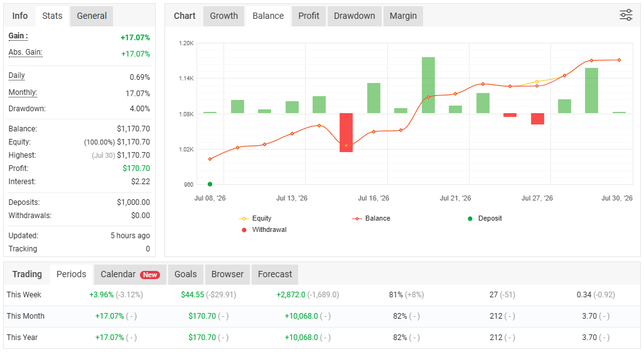This screenshot has height=352, width=644.
Task: Toggle the Withdrawal marker in legend
Action: click(264, 229)
